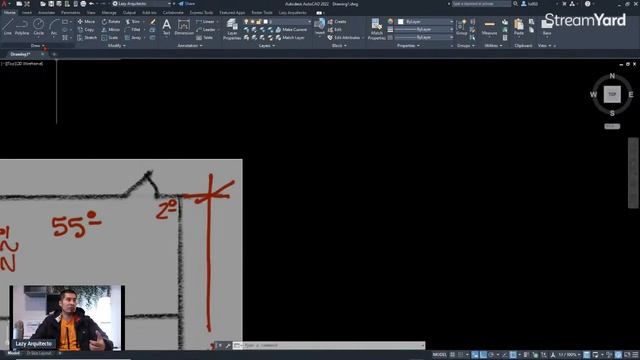Select the Polyline tool

22,27
